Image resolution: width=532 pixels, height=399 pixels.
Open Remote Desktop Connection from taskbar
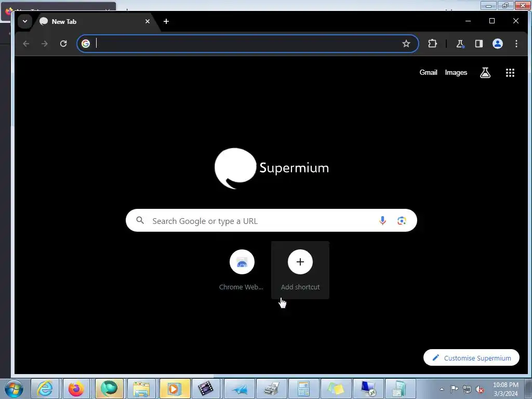pos(368,389)
